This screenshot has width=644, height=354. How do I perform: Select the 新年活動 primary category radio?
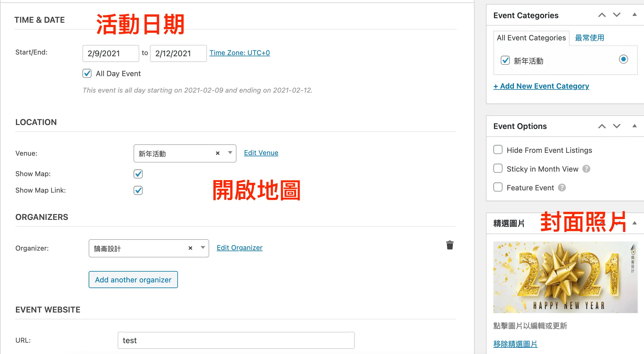(x=623, y=59)
